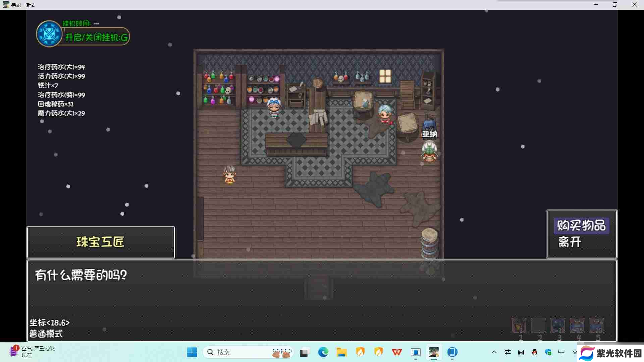Open the second orange flame-shield app on the taskbar
644x362 pixels.
[379, 352]
